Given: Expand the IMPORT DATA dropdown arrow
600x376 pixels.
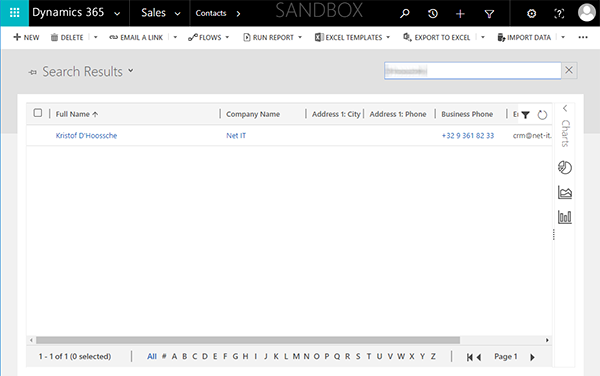Looking at the screenshot, I should (563, 37).
